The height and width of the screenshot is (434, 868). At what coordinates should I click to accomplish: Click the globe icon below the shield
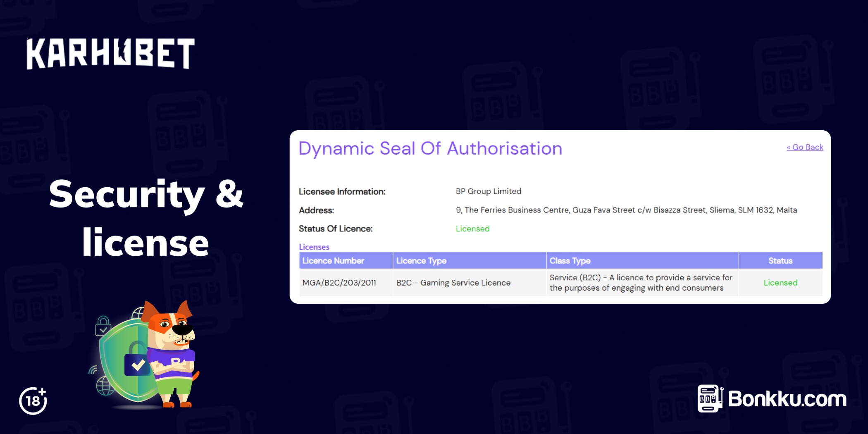[x=105, y=386]
